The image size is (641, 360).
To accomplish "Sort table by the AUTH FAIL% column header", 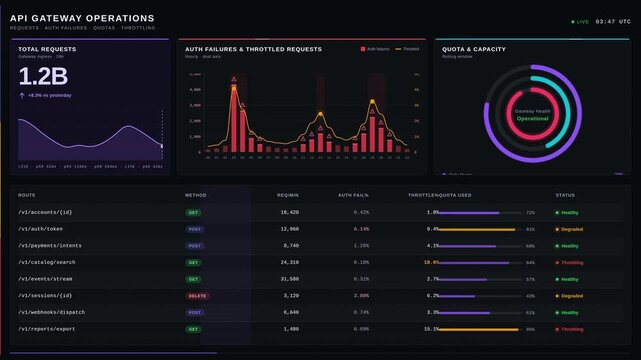I will click(353, 195).
